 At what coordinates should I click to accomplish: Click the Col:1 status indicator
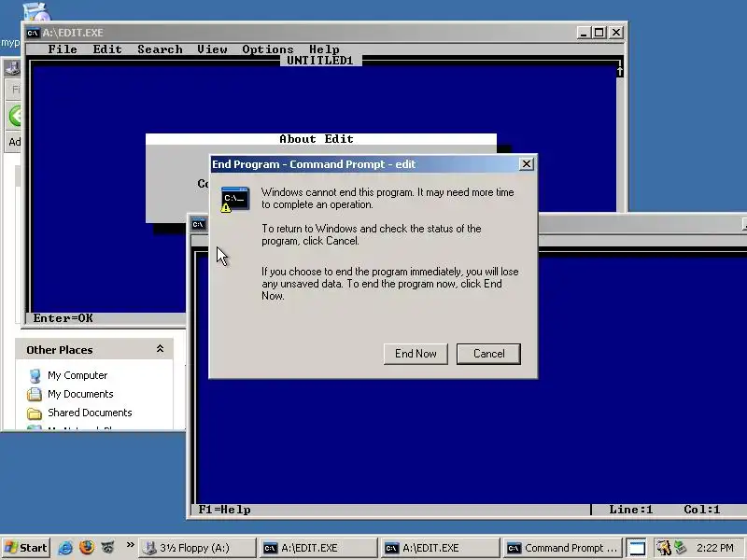pyautogui.click(x=702, y=510)
